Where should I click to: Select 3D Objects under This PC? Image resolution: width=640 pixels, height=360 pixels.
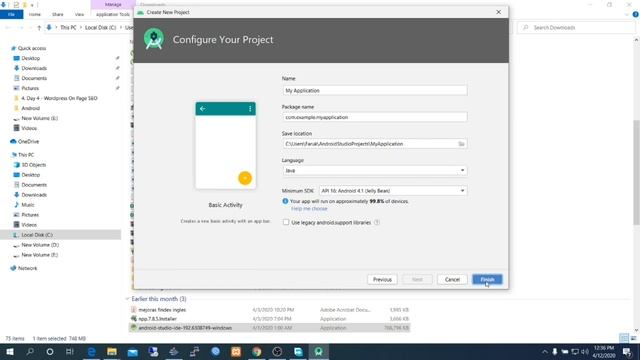click(33, 165)
